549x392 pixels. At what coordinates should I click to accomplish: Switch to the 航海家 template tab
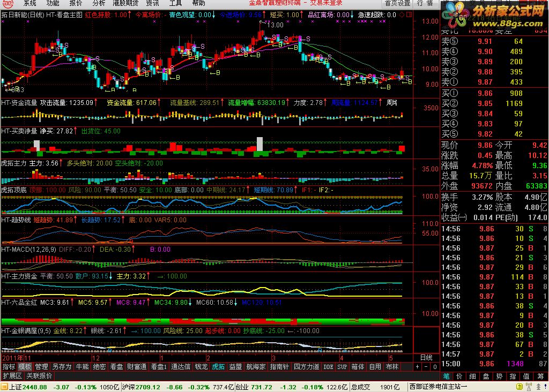(256, 366)
